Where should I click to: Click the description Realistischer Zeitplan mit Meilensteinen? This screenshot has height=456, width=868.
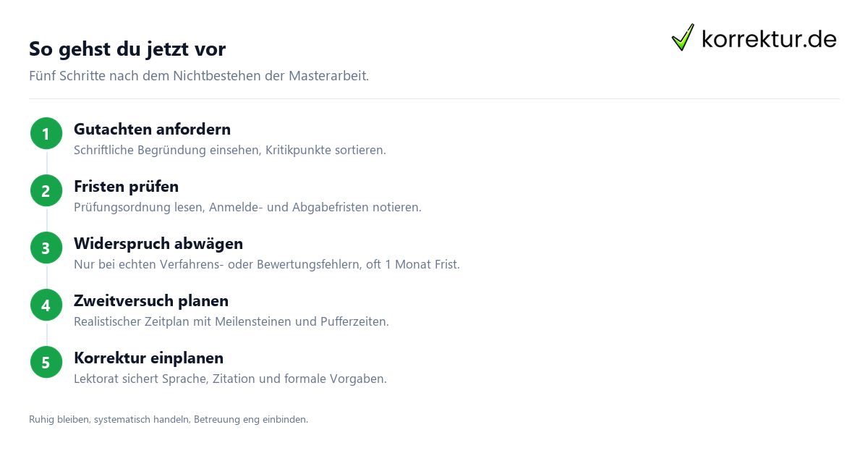point(231,322)
